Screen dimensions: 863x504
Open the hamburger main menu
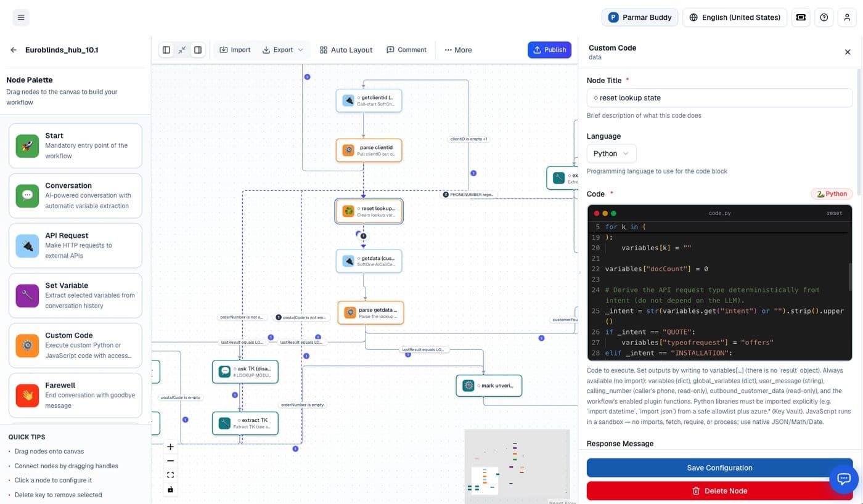(21, 17)
